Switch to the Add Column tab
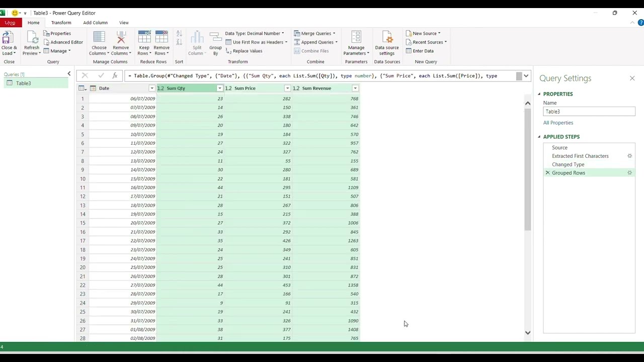This screenshot has height=362, width=644. tap(95, 23)
